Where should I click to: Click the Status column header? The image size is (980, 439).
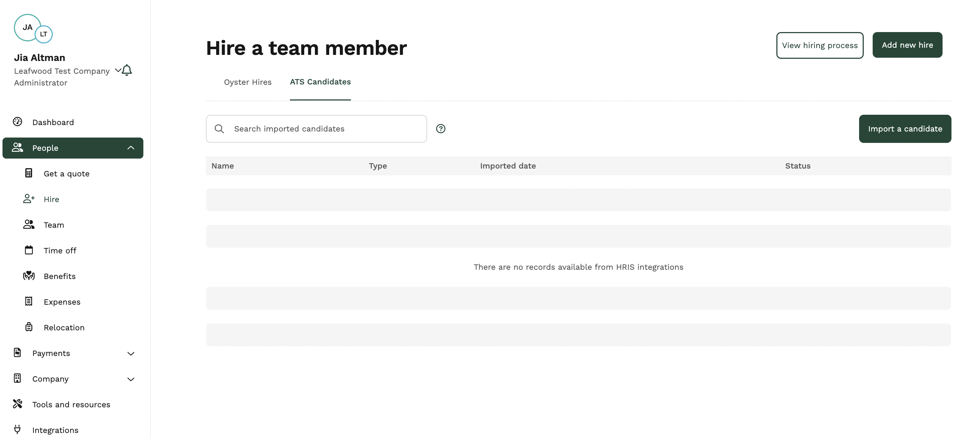point(798,166)
